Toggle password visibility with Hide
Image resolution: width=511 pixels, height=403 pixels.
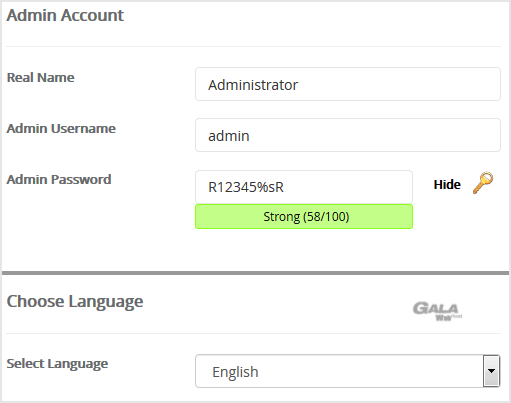coord(447,184)
